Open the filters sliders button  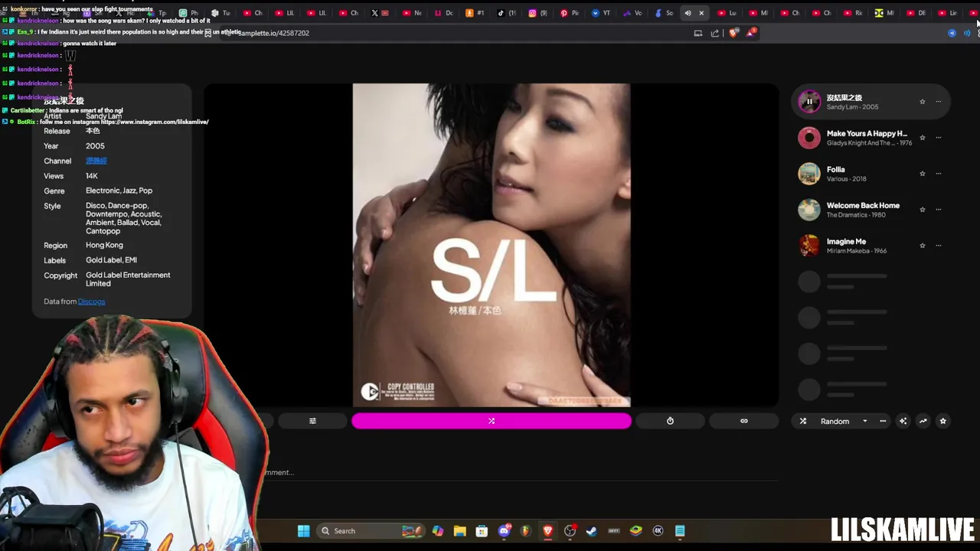click(x=312, y=421)
